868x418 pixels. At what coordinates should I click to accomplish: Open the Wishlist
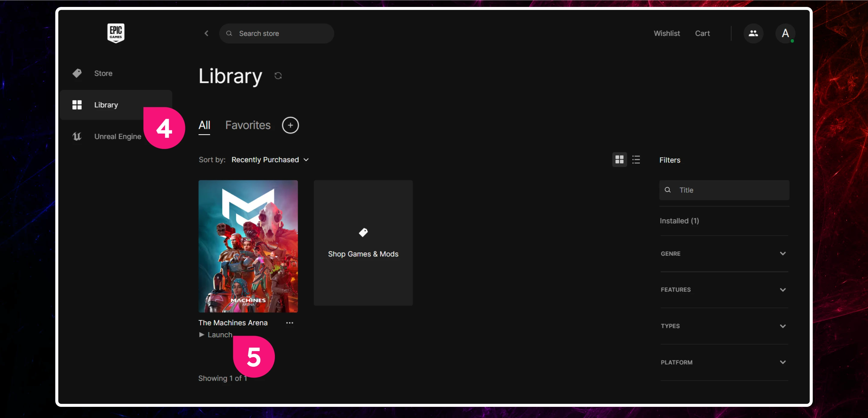click(x=666, y=33)
